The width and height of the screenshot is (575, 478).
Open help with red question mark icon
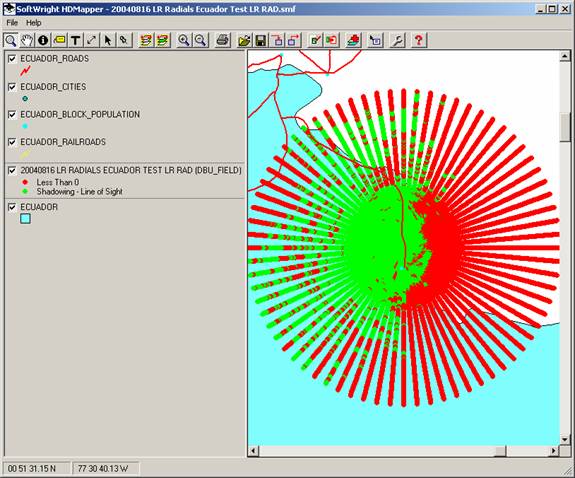(419, 40)
